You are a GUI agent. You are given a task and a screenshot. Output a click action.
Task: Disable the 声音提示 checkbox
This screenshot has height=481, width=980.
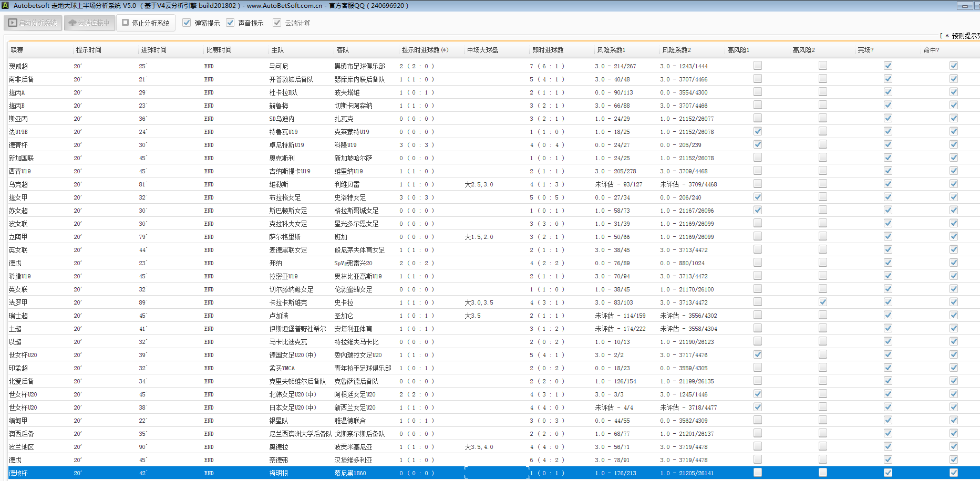(230, 23)
